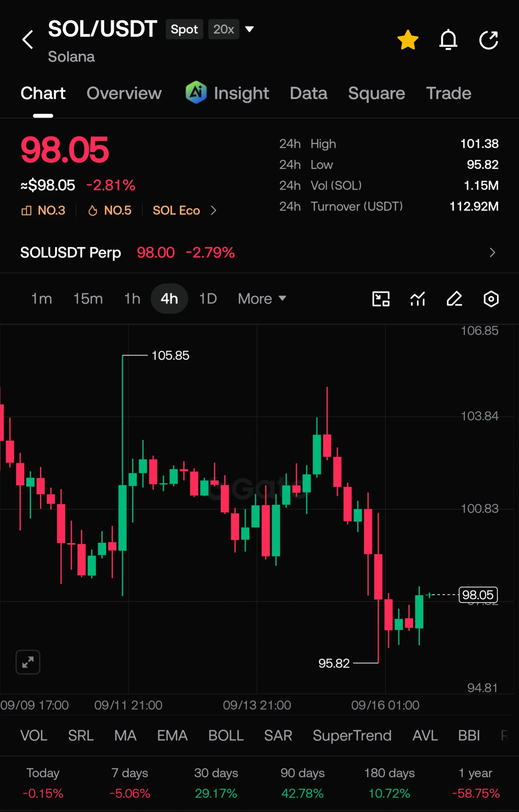Expand chart to fullscreen
Screen dimensions: 519x812
[x=28, y=662]
